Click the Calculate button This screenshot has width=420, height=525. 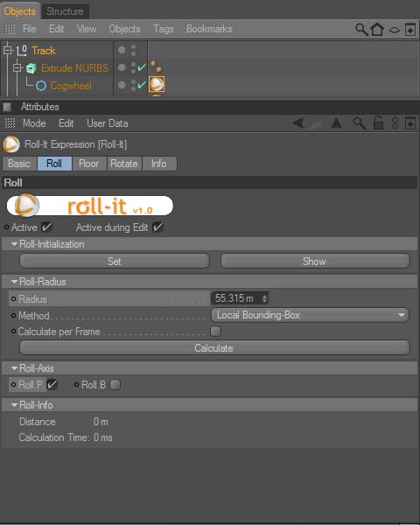pos(214,348)
